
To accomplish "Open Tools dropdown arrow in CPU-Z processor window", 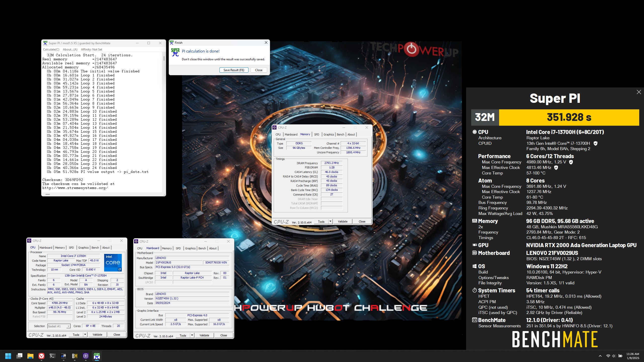I will pos(85,335).
